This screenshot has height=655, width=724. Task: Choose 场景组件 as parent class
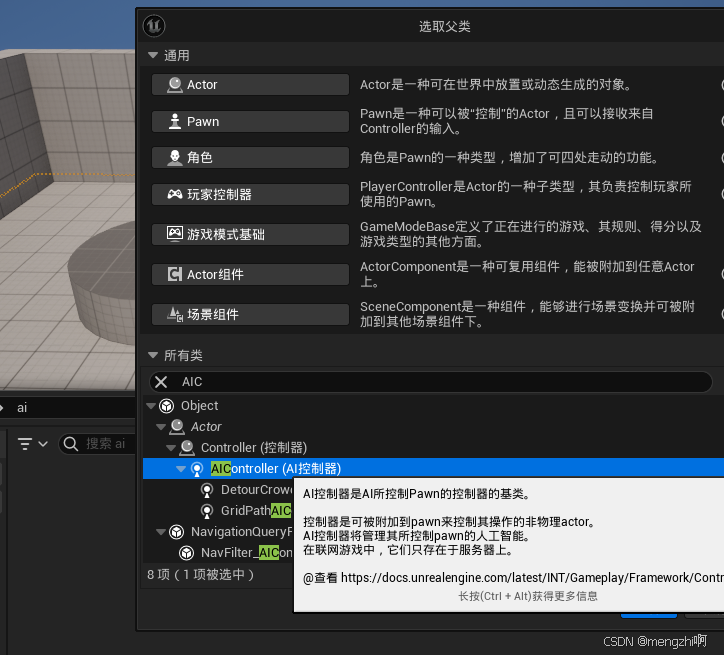250,314
